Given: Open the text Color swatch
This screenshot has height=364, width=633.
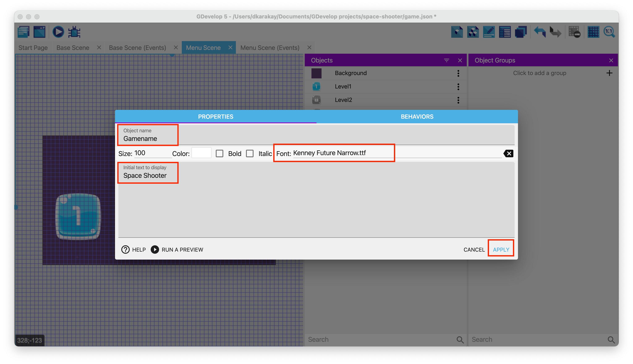Looking at the screenshot, I should coord(201,153).
